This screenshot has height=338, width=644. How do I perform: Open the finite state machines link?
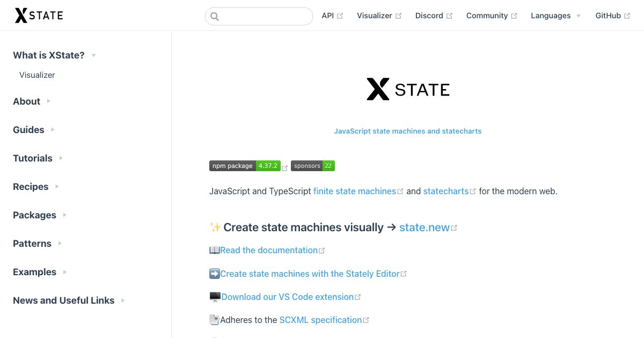[x=354, y=191]
